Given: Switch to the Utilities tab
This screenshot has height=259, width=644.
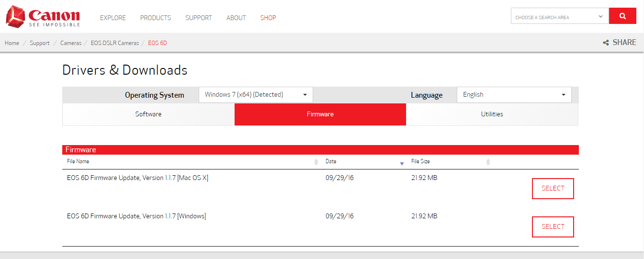Looking at the screenshot, I should point(492,114).
